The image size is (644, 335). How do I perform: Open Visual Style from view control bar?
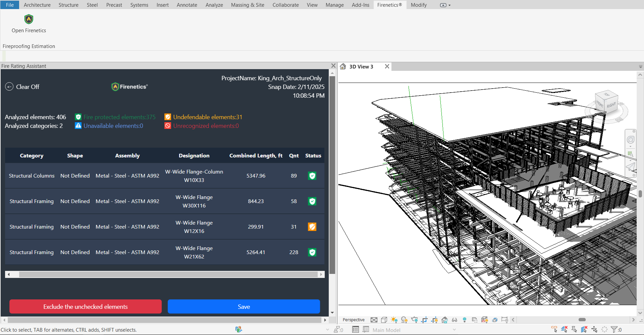tap(384, 320)
